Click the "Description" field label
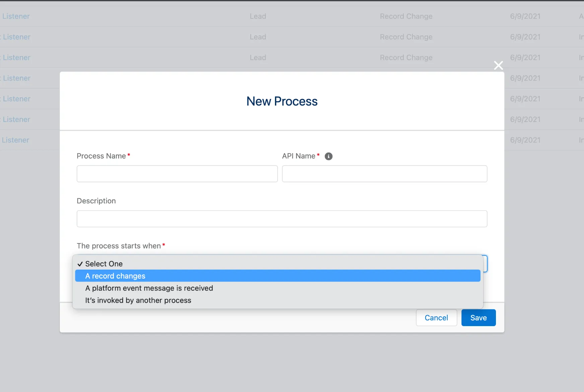 pos(96,201)
